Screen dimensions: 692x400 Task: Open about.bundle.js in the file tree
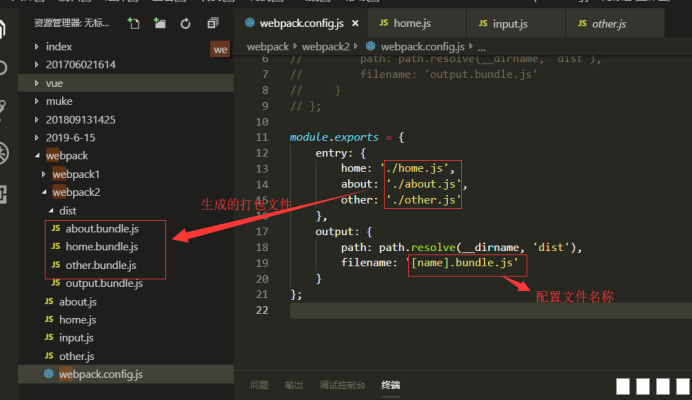coord(101,229)
